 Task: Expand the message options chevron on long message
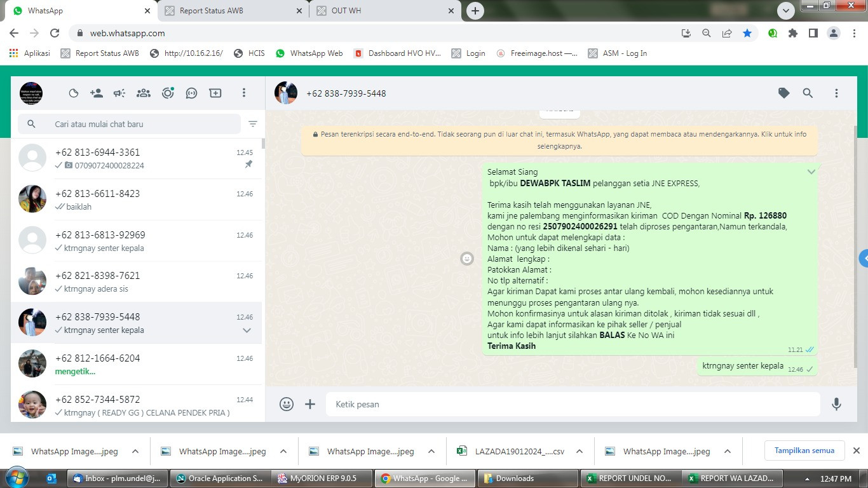811,172
